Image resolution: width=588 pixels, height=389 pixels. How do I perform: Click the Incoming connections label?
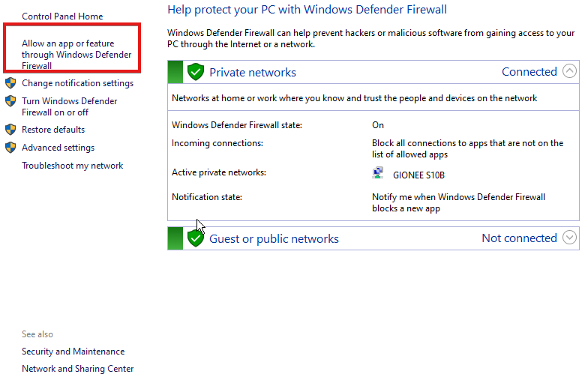(217, 143)
